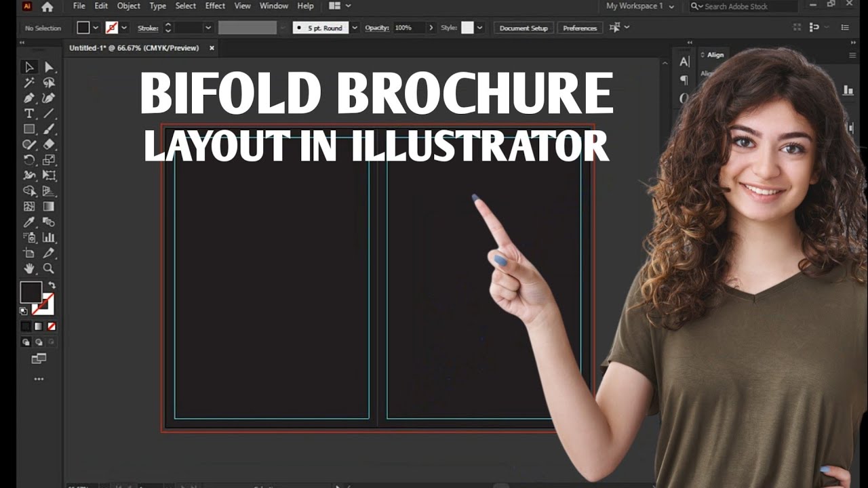Activate the Type tool
Image resolution: width=868 pixels, height=488 pixels.
[29, 113]
